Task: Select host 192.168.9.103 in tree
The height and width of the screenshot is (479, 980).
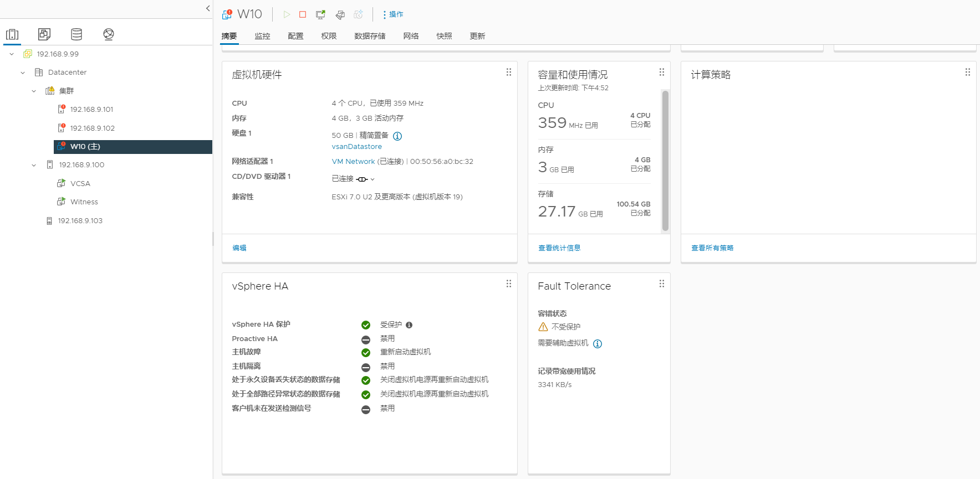Action: tap(80, 221)
